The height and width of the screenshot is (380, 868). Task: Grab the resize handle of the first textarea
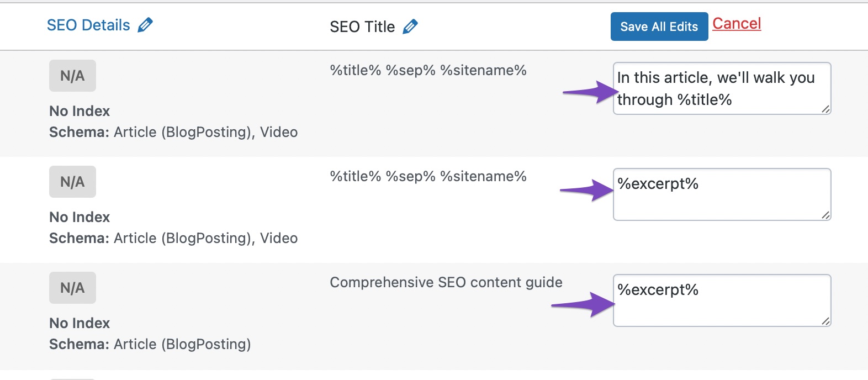click(x=825, y=109)
